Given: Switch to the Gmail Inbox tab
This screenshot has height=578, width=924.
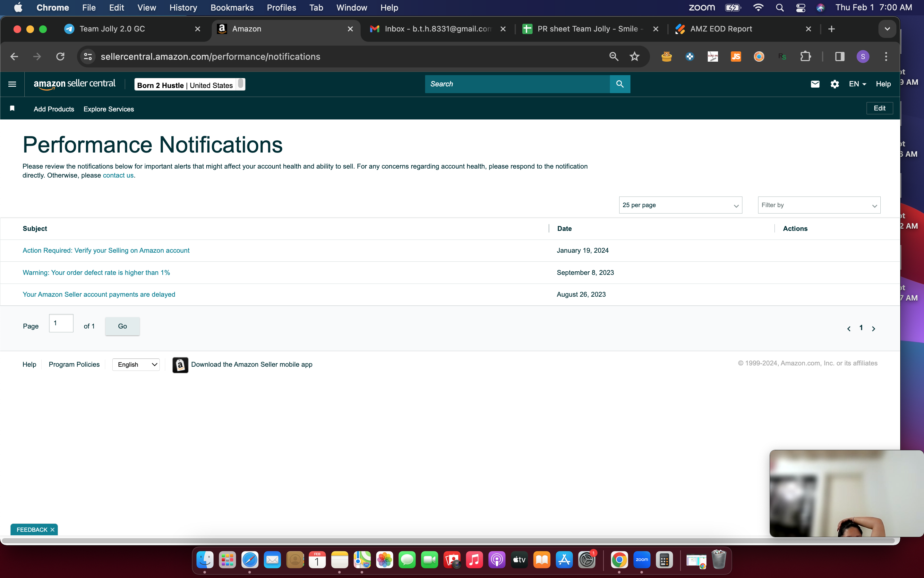Looking at the screenshot, I should [438, 29].
